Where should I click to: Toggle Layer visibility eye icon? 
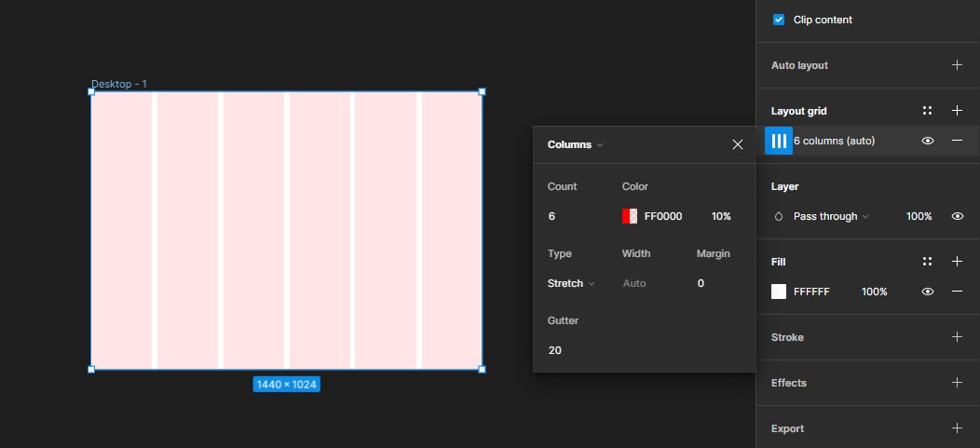coord(957,216)
